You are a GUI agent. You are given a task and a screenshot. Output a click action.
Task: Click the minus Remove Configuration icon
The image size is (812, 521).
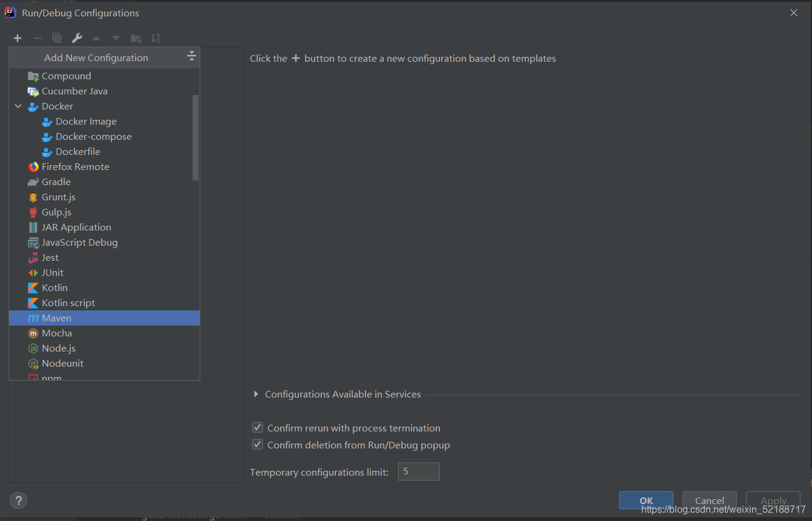[37, 38]
